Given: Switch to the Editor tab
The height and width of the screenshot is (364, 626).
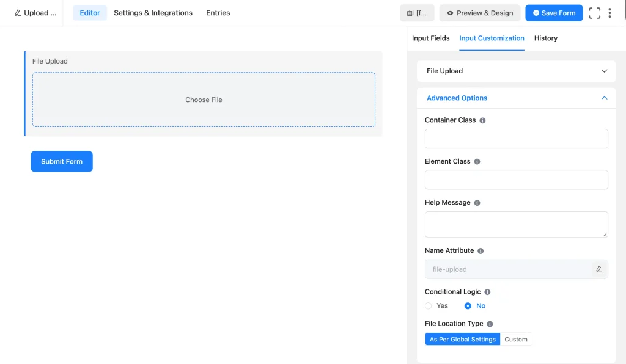Looking at the screenshot, I should coord(90,13).
